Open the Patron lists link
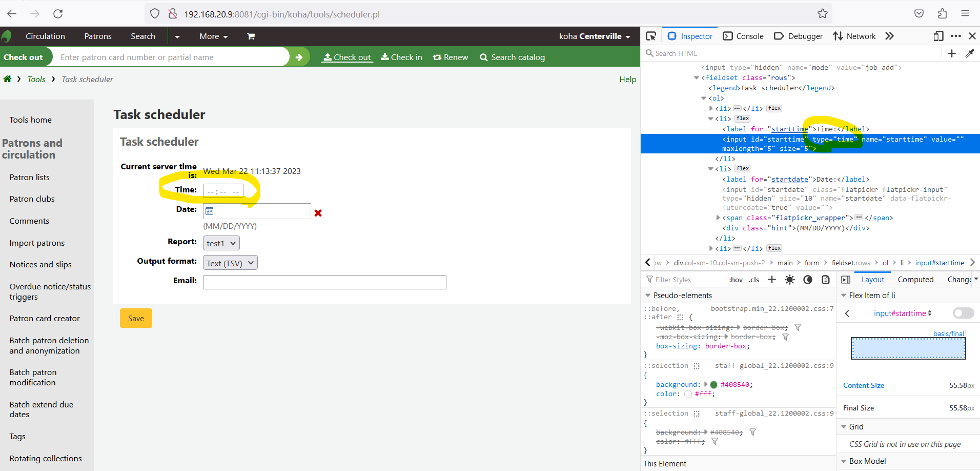This screenshot has height=471, width=980. (x=30, y=177)
